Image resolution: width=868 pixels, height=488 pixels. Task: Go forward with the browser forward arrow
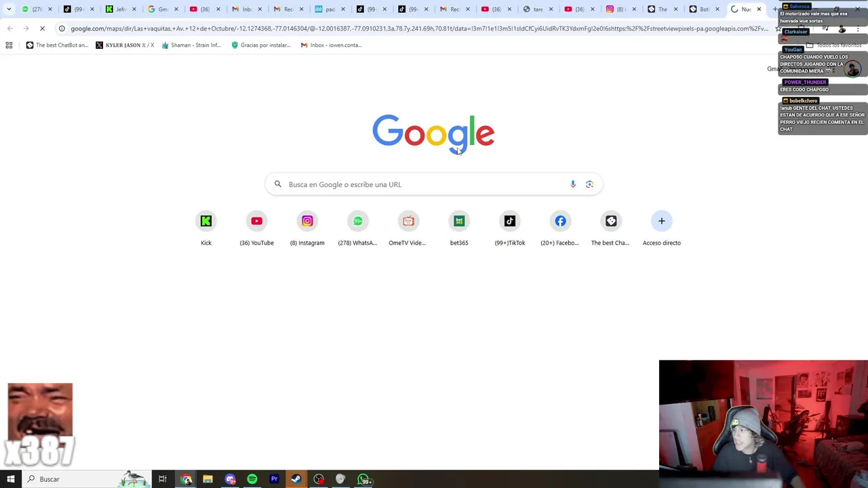pyautogui.click(x=26, y=28)
